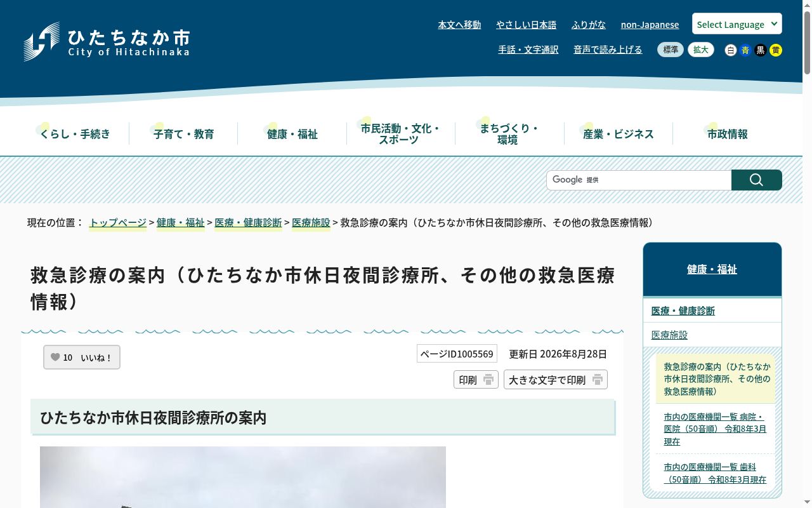812x508 pixels.
Task: Click 医療・健康診断 sidebar link
Action: pos(683,311)
